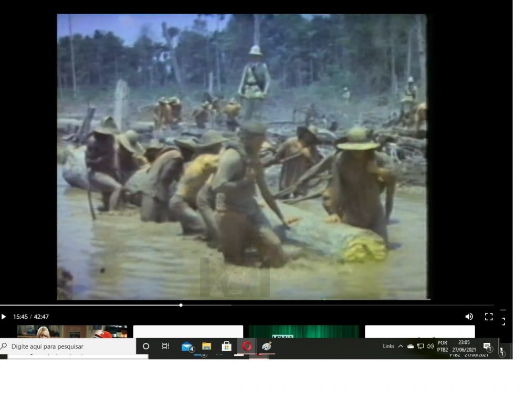
Task: Enter fullscreen mode in the video player
Action: pyautogui.click(x=489, y=317)
